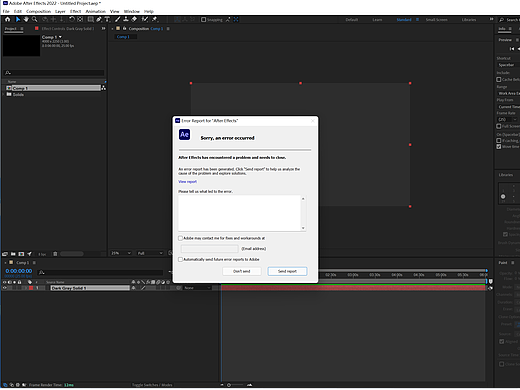Create a new folder in Project panel

click(x=13, y=254)
